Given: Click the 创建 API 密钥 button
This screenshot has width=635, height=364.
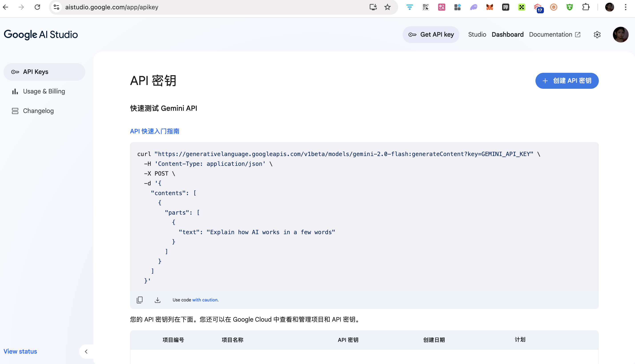Looking at the screenshot, I should (x=567, y=81).
